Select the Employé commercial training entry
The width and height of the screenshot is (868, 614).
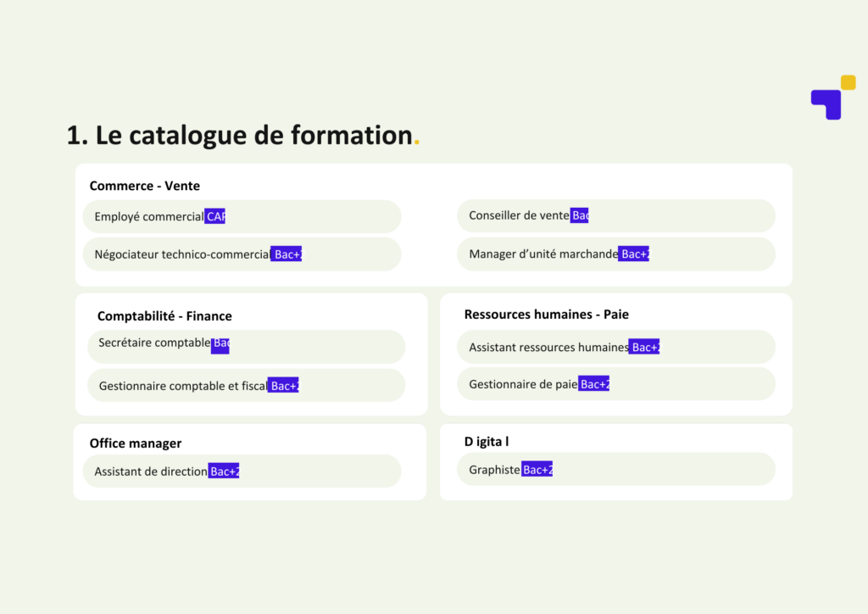(x=149, y=217)
